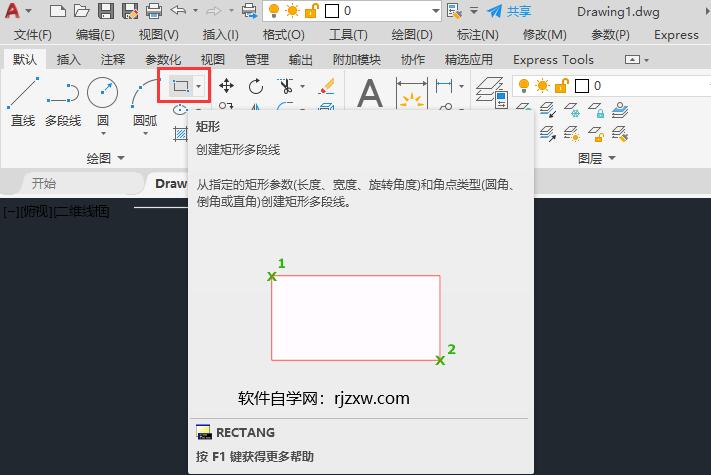Image resolution: width=711 pixels, height=475 pixels.
Task: Click the Freeze layer icon with the snowflake
Action: (572, 110)
